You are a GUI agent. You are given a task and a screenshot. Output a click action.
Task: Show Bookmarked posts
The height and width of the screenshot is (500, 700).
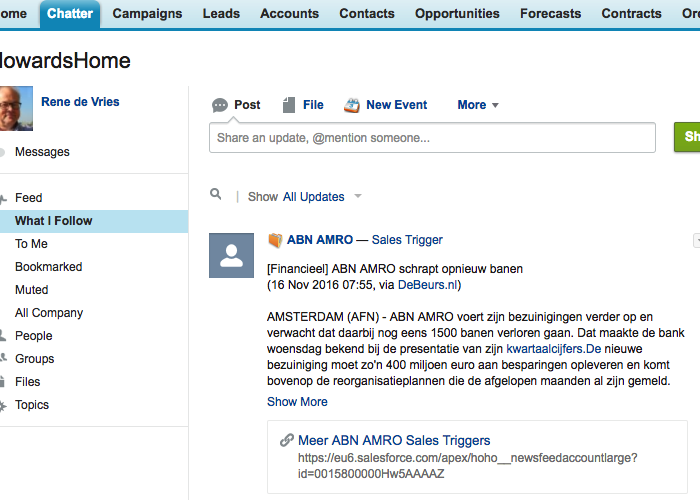pyautogui.click(x=49, y=267)
